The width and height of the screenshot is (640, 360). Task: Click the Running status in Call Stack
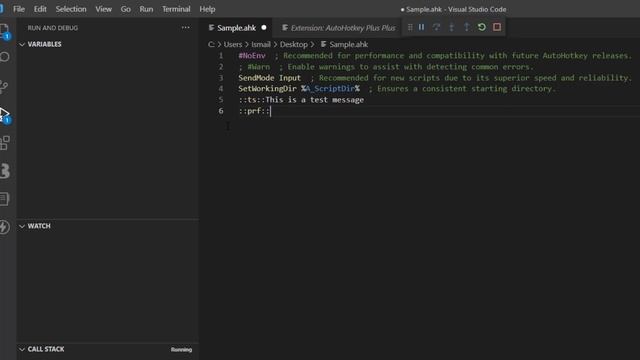tap(181, 350)
